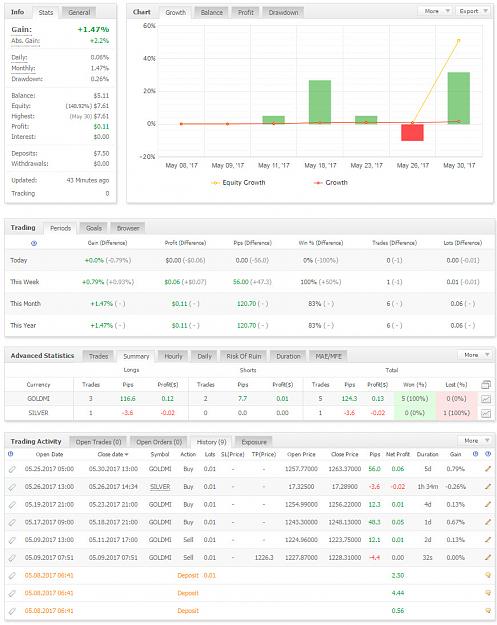Click the Drawdown label in Info panel
The width and height of the screenshot is (497, 625).
tap(27, 79)
